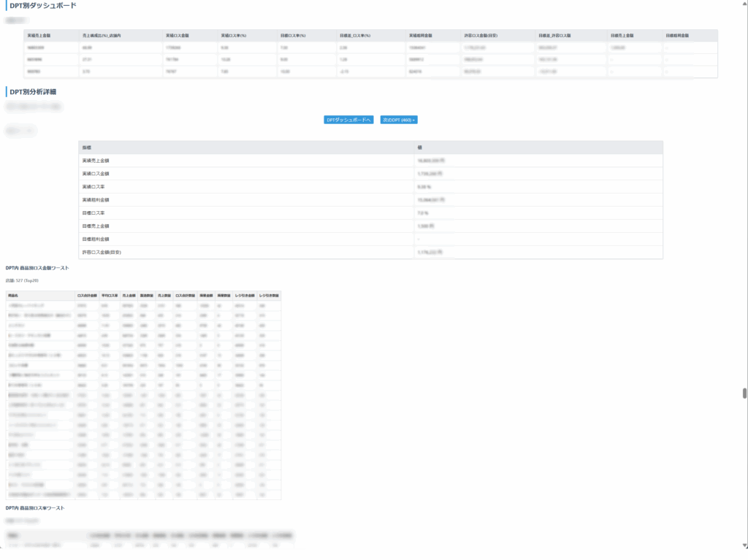Click 廃棄金額 column header

click(205, 296)
